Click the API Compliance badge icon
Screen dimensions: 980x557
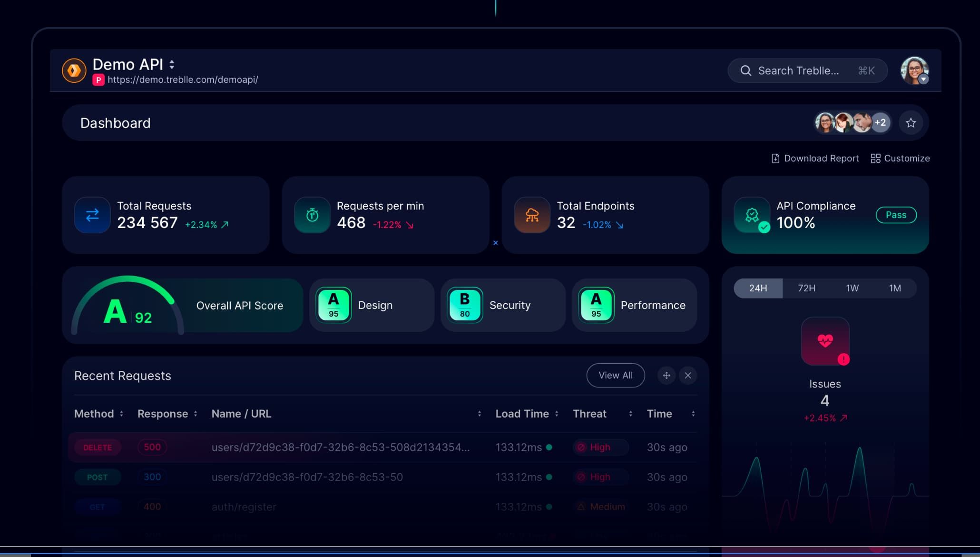[x=752, y=215]
